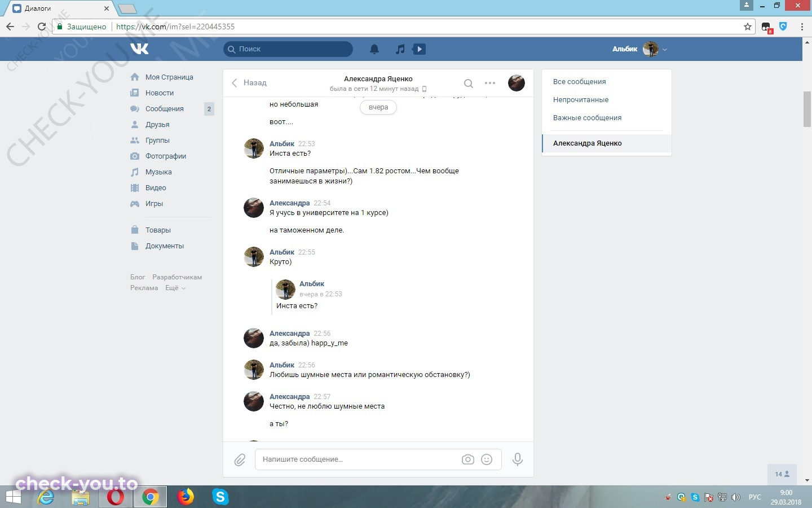This screenshot has height=508, width=812.
Task: Click the online friends counter 14
Action: [x=782, y=474]
